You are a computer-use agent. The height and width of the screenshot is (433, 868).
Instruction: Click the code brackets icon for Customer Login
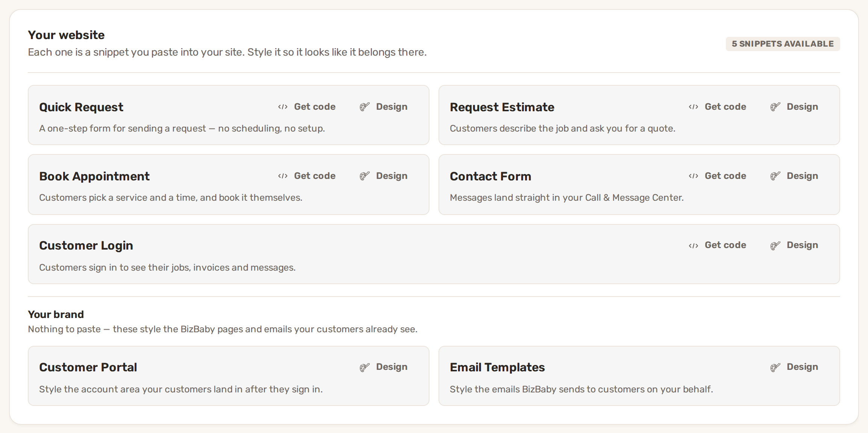(693, 246)
